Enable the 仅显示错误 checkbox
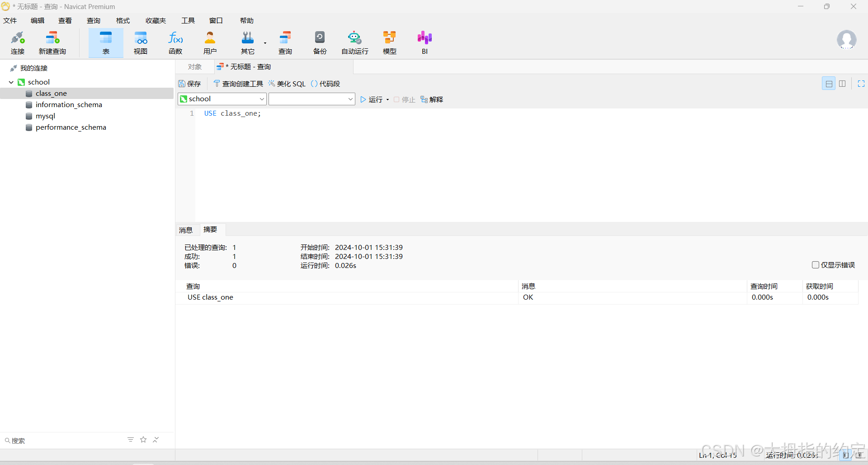The image size is (868, 465). tap(816, 265)
